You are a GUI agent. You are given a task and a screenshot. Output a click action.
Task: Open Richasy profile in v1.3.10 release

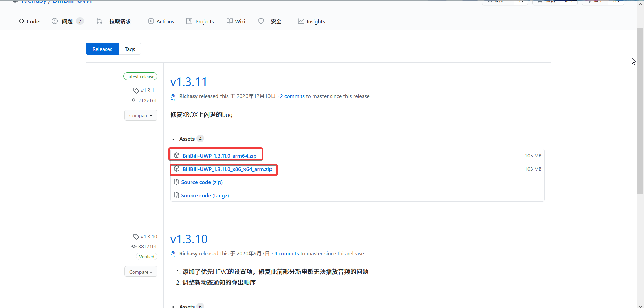pyautogui.click(x=188, y=254)
